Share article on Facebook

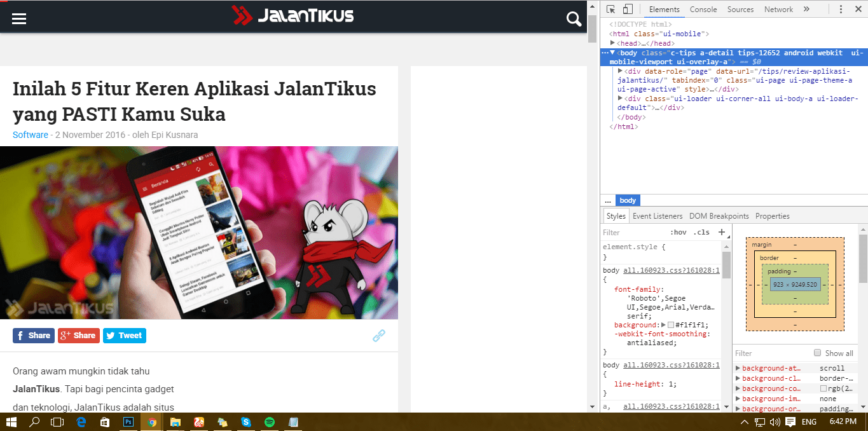click(x=34, y=336)
